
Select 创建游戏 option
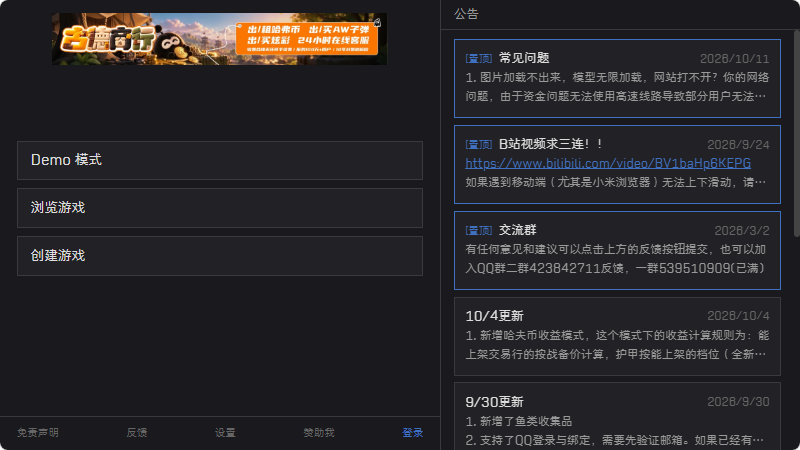tap(220, 256)
